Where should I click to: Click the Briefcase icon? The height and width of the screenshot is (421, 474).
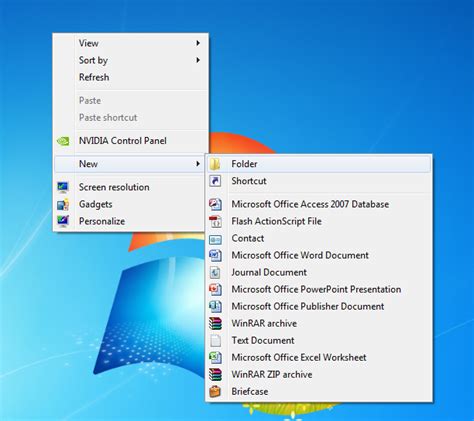point(215,391)
